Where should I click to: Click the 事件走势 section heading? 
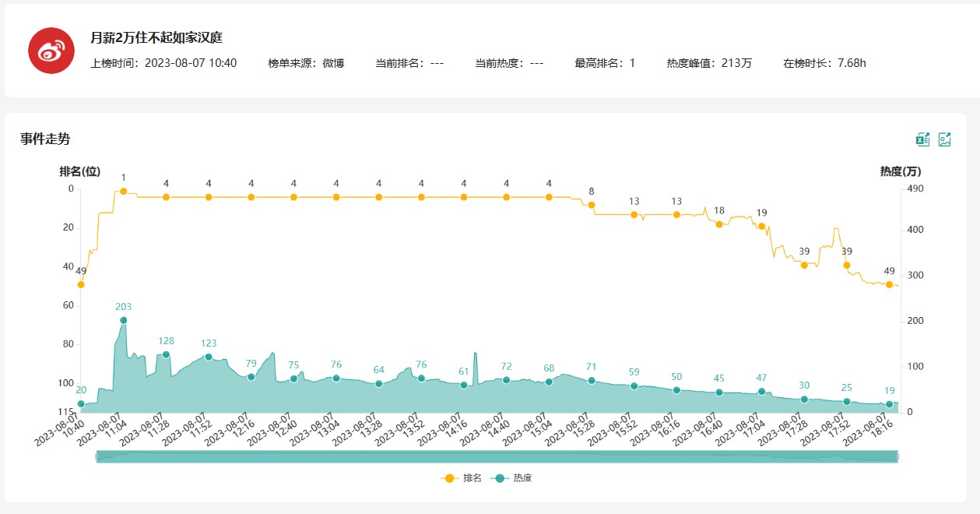click(45, 139)
